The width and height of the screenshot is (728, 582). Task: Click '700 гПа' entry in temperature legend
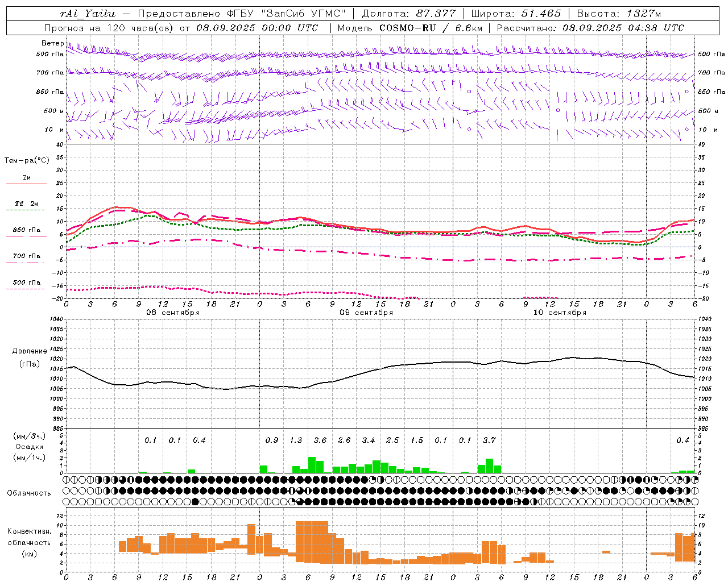27,256
